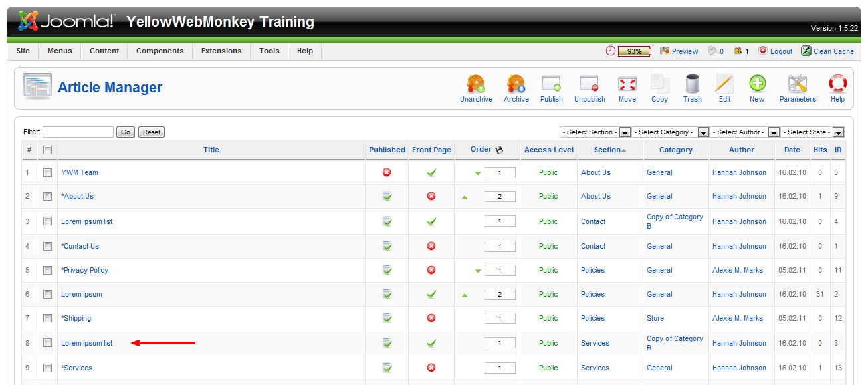This screenshot has width=868, height=385.
Task: Open the Components menu
Action: point(160,51)
